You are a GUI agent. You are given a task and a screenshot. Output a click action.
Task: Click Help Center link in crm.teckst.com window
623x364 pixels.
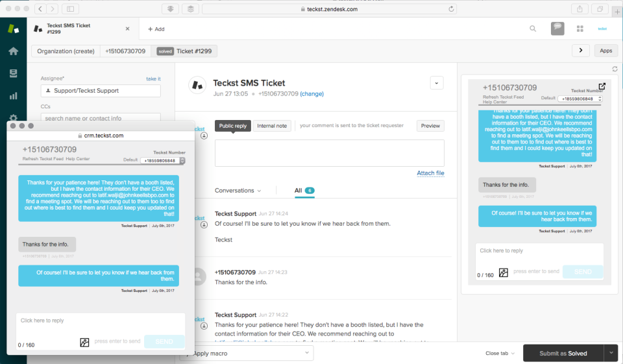[77, 158]
